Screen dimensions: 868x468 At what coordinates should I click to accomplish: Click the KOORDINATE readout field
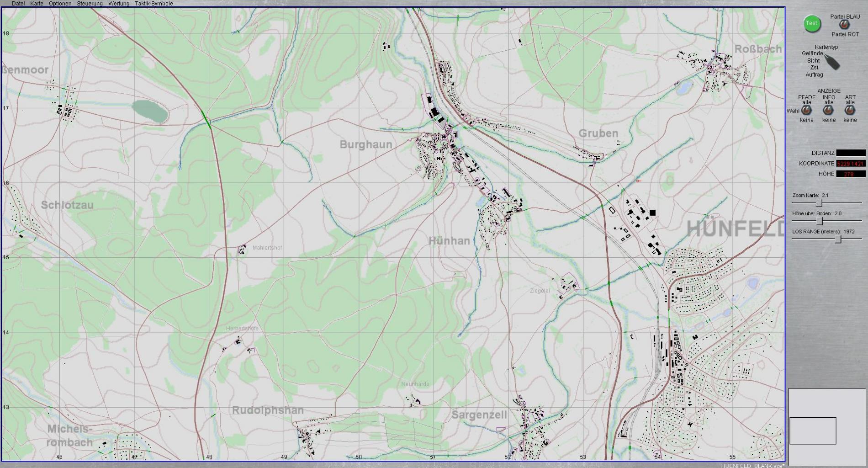click(x=851, y=164)
